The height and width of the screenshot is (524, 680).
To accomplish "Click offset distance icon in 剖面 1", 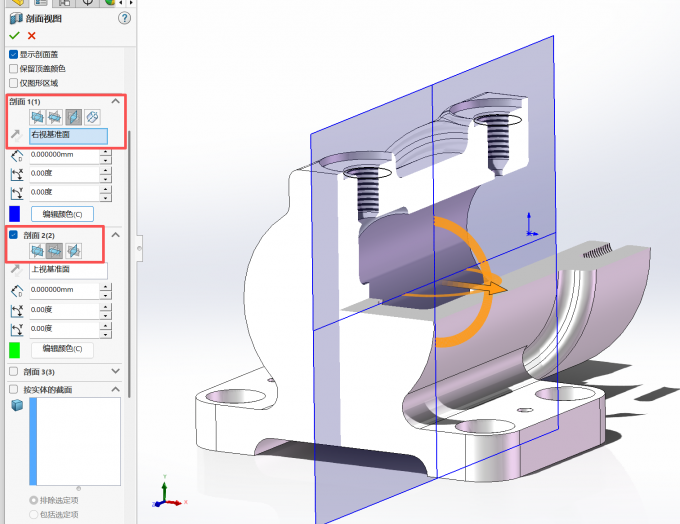I will pyautogui.click(x=16, y=156).
